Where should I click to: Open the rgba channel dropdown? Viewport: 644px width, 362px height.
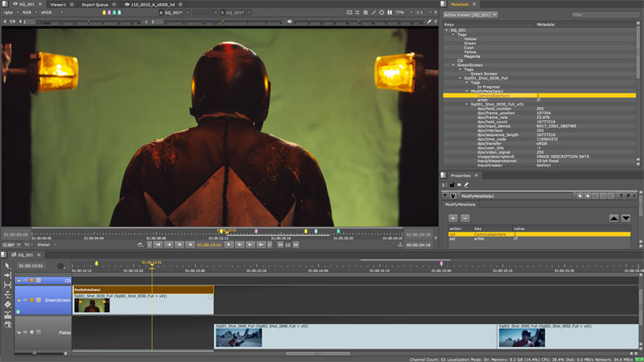coord(10,13)
